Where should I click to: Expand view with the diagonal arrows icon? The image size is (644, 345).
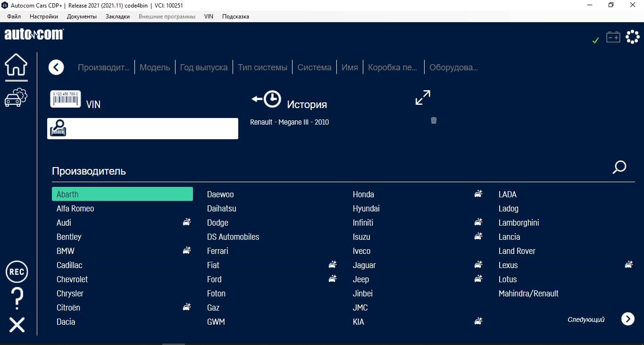423,97
